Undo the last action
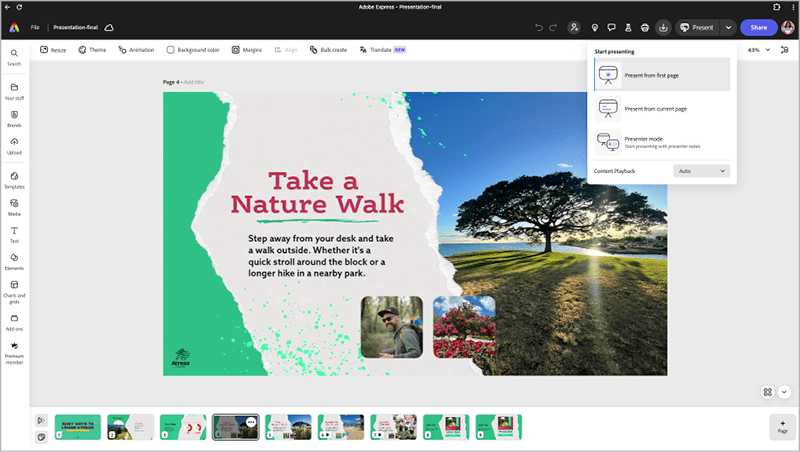800x452 pixels. point(539,28)
